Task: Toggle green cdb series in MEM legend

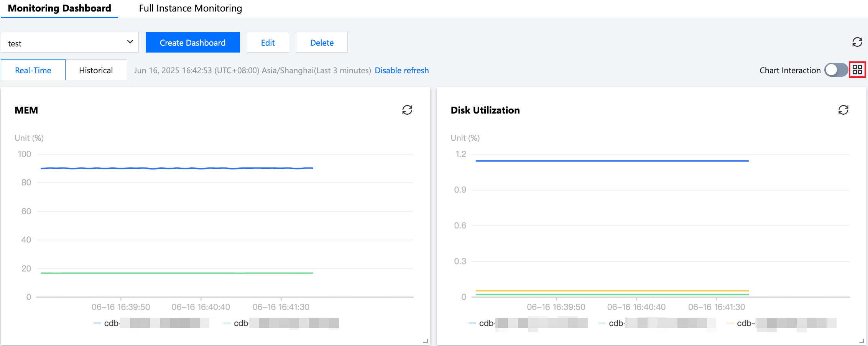Action: tap(241, 323)
